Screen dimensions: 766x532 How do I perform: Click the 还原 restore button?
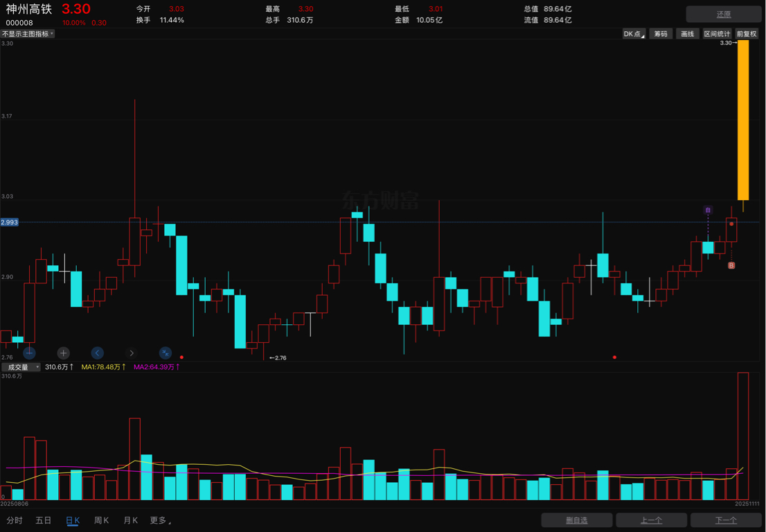pyautogui.click(x=724, y=14)
